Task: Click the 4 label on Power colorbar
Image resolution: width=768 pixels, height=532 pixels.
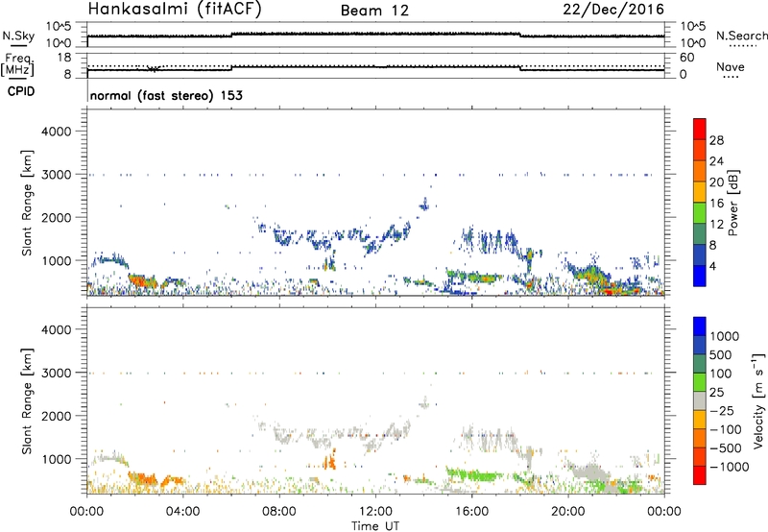Action: pyautogui.click(x=713, y=267)
